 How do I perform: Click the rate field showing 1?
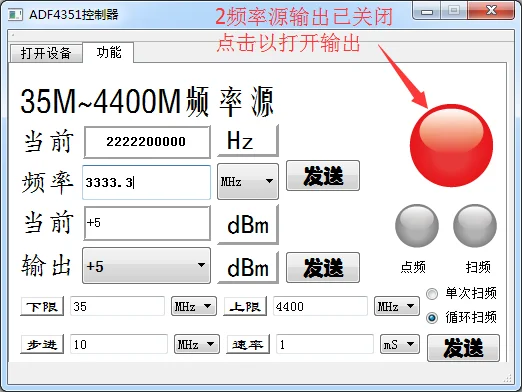point(325,344)
